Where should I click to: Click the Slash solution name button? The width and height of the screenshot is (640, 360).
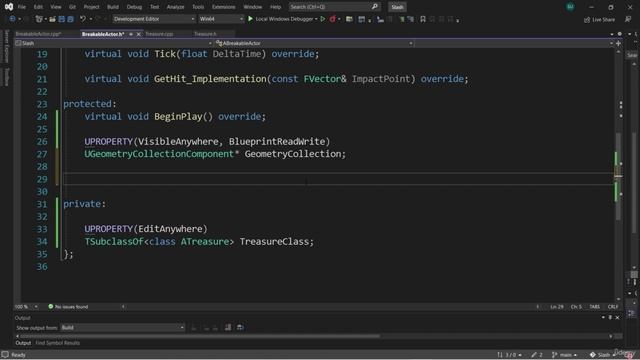coord(397,7)
